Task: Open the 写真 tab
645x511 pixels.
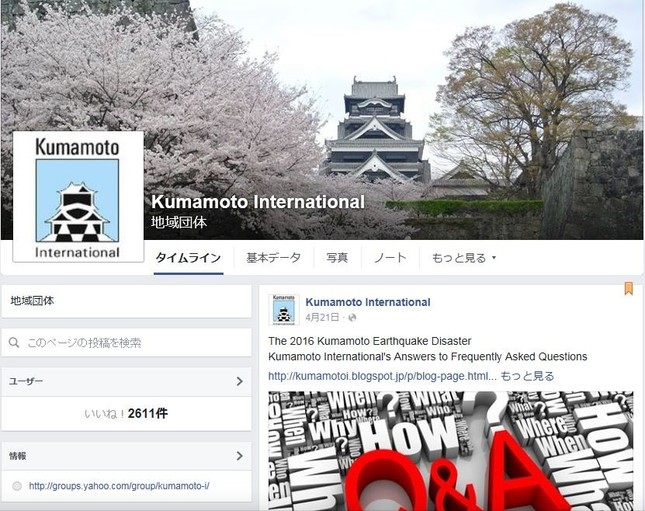Action: point(337,258)
